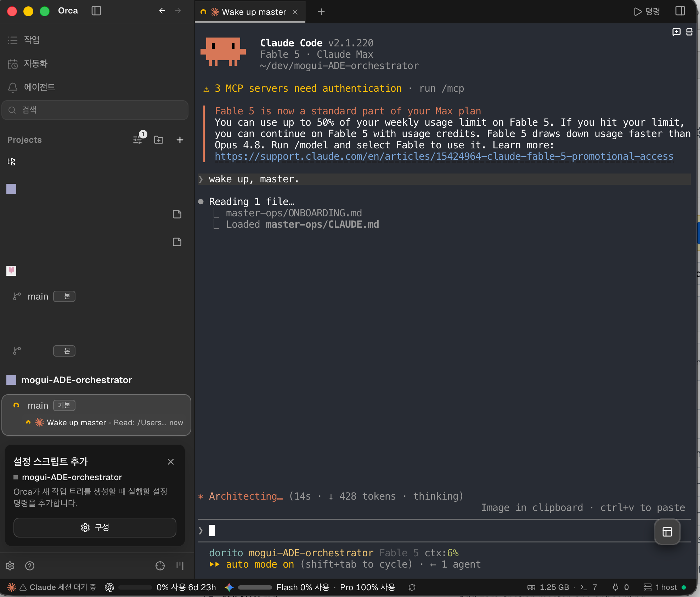This screenshot has width=700, height=597.
Task: Click the add comment pane icon
Action: (677, 32)
